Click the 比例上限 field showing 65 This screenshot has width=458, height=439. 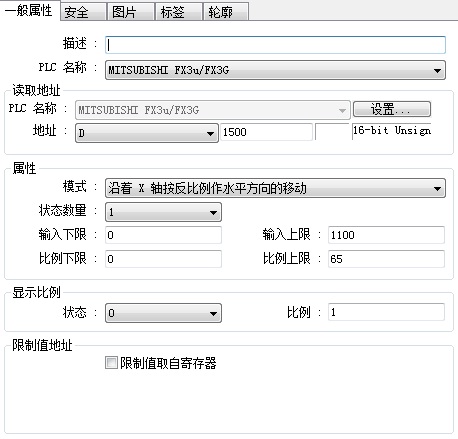point(386,259)
